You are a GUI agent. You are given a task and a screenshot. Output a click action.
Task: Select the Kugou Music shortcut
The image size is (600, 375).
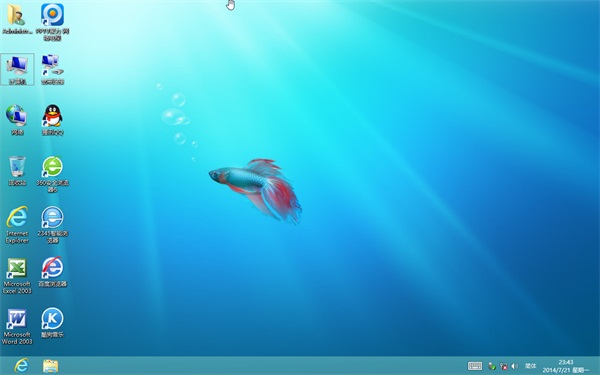52,323
